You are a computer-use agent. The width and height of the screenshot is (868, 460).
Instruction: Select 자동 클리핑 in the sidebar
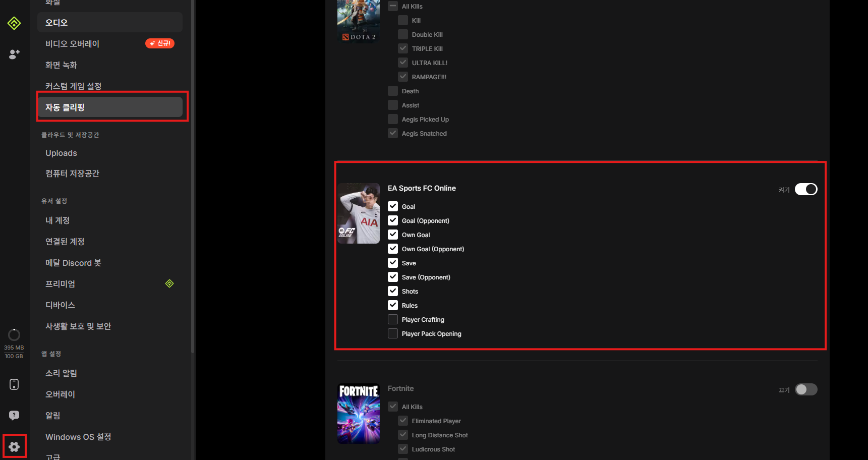pos(110,107)
